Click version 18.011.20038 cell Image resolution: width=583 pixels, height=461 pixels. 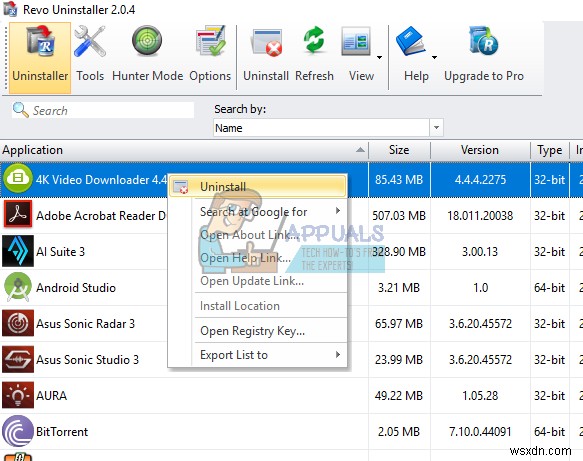click(x=480, y=216)
